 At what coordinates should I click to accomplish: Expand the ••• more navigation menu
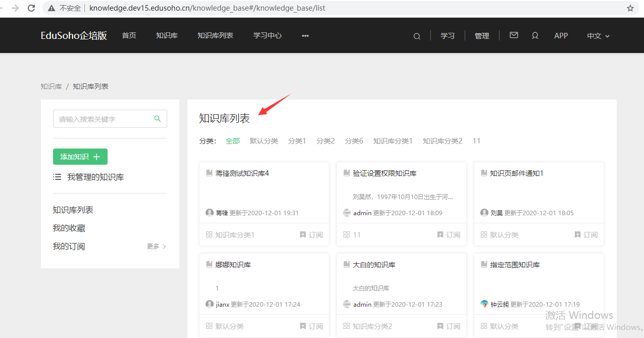305,36
